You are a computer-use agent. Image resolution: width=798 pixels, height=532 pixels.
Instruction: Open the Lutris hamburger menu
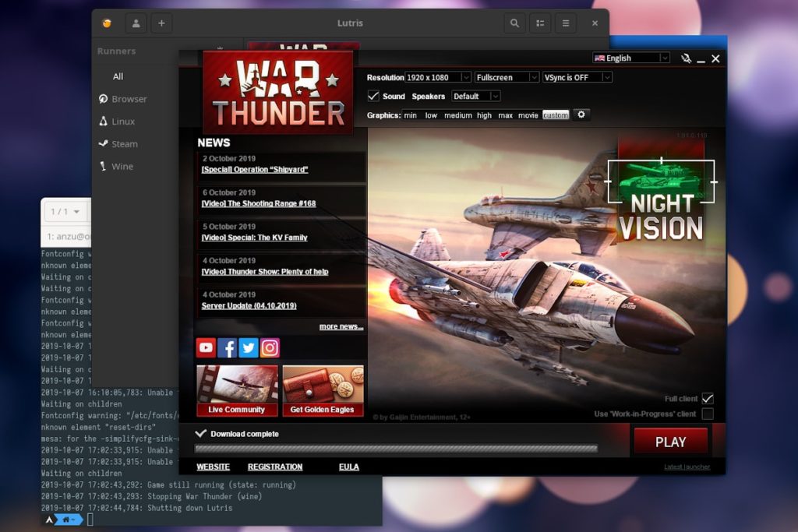pyautogui.click(x=566, y=23)
